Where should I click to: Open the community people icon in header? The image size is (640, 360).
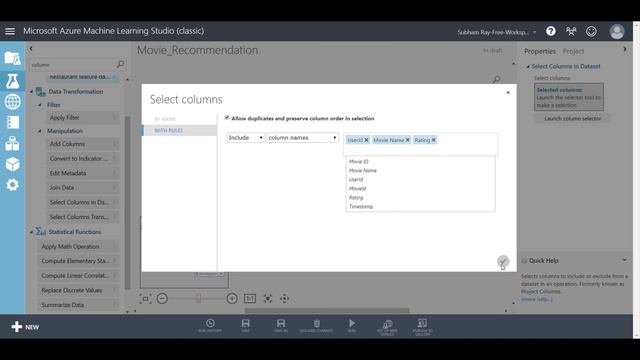[571, 31]
